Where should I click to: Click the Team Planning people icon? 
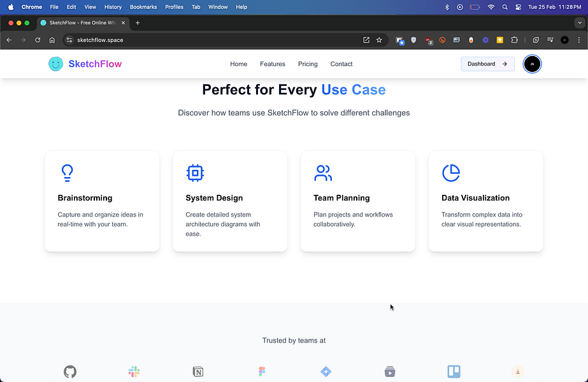[323, 173]
